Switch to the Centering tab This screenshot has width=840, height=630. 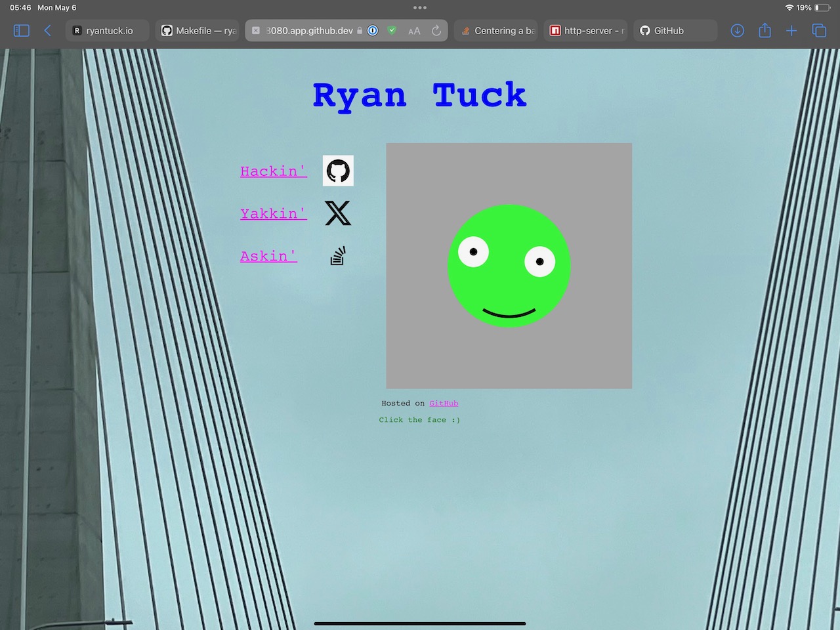point(497,31)
